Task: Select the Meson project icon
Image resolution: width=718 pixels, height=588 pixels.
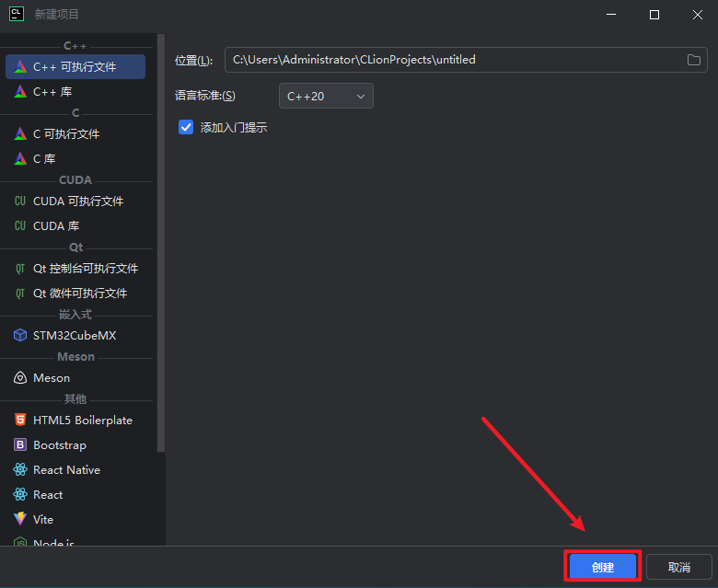Action: 20,378
